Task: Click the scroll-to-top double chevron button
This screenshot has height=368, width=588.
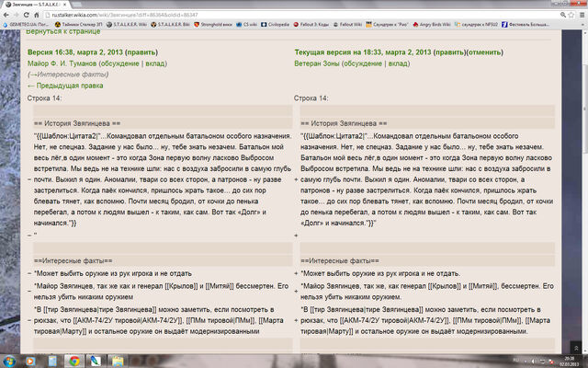Action: [576, 348]
